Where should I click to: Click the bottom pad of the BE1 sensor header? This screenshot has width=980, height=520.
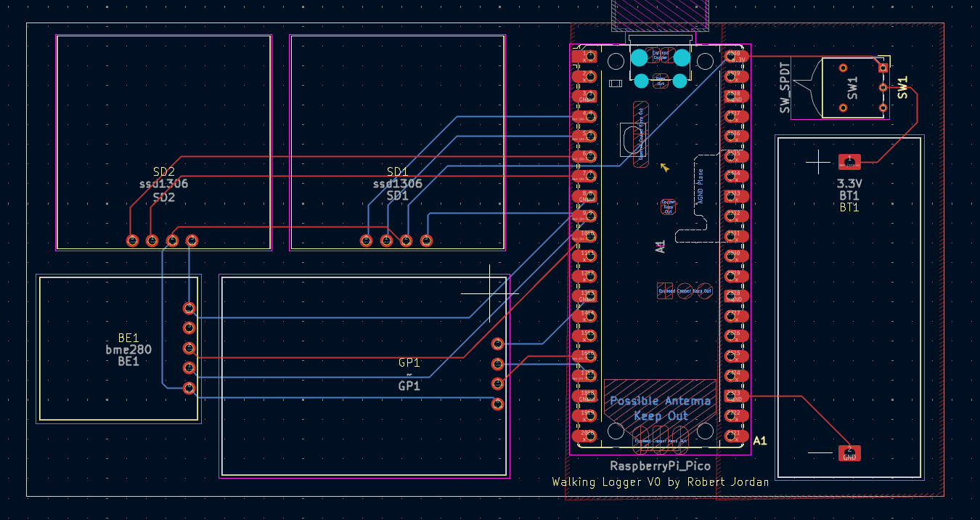189,389
